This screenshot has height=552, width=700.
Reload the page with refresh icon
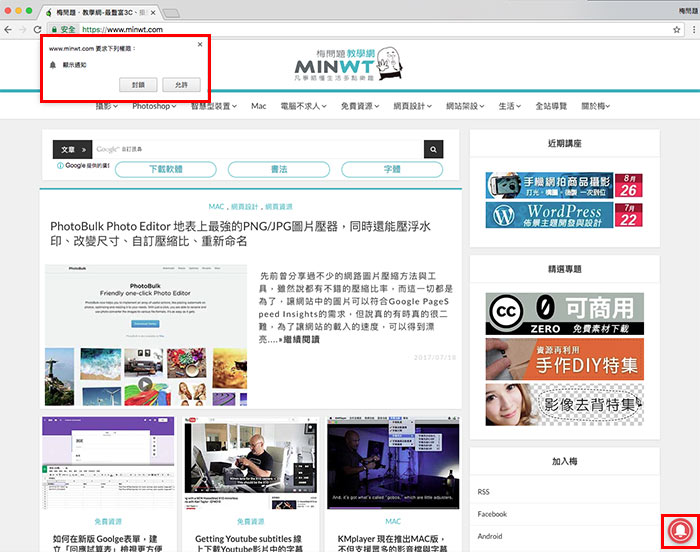(x=38, y=29)
